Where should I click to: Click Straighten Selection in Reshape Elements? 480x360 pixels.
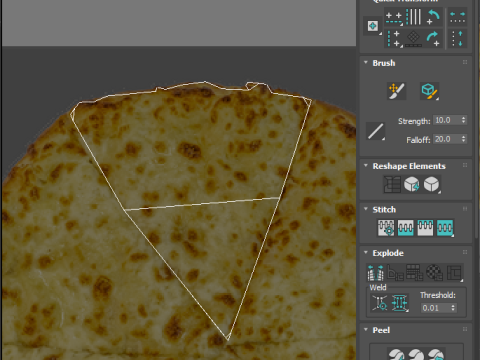click(x=392, y=184)
